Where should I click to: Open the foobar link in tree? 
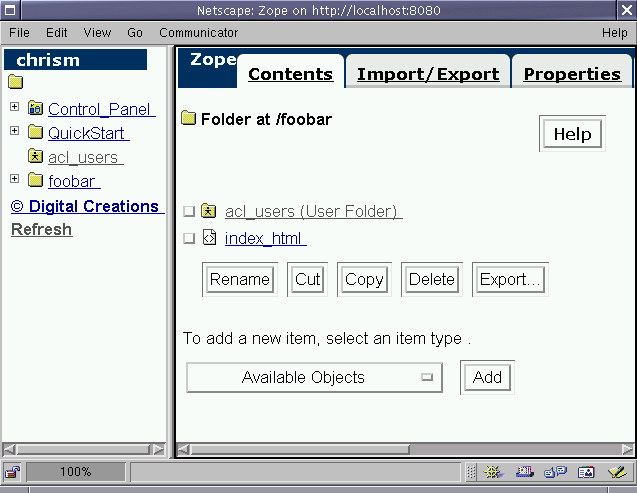click(x=74, y=181)
